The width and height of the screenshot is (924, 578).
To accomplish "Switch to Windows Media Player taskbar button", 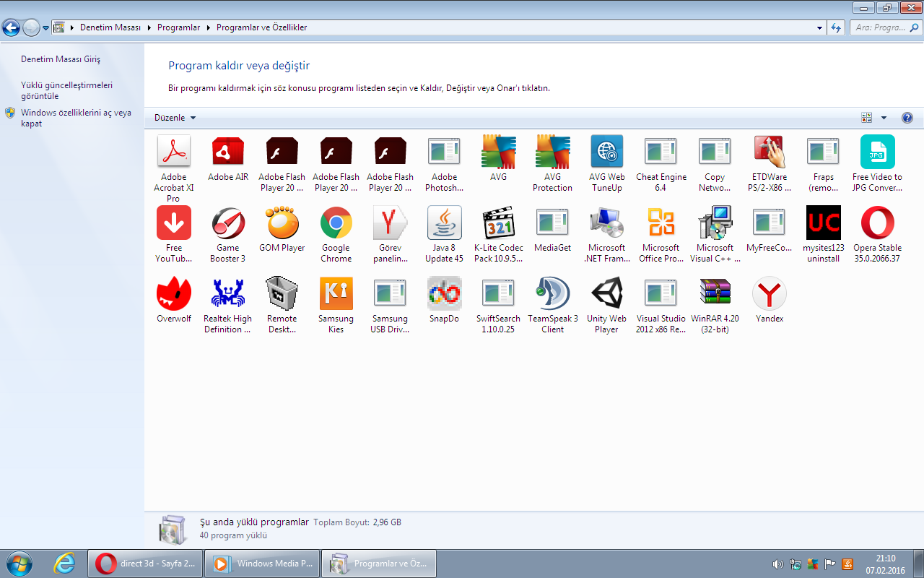I will (x=261, y=564).
